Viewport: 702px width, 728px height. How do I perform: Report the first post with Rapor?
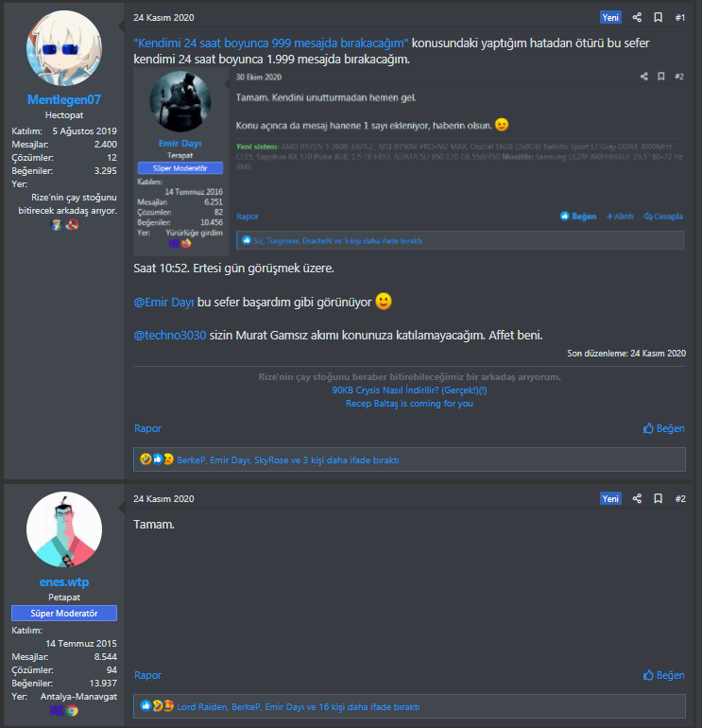click(147, 428)
